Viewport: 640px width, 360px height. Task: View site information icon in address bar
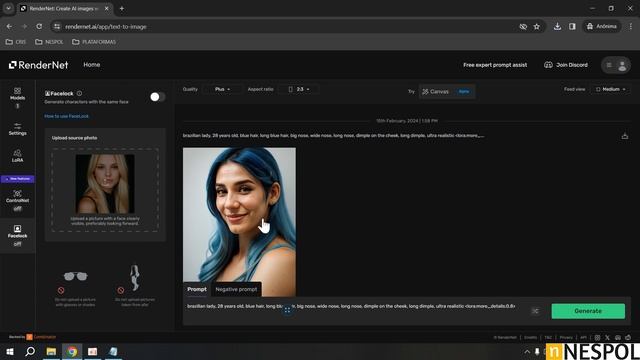[57, 27]
